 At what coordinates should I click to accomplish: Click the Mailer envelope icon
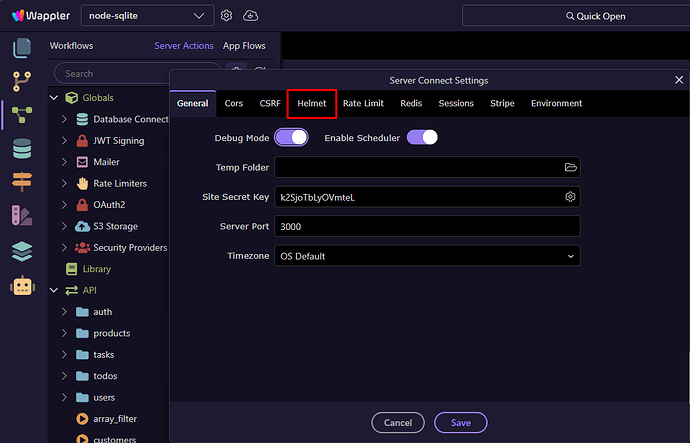(82, 162)
